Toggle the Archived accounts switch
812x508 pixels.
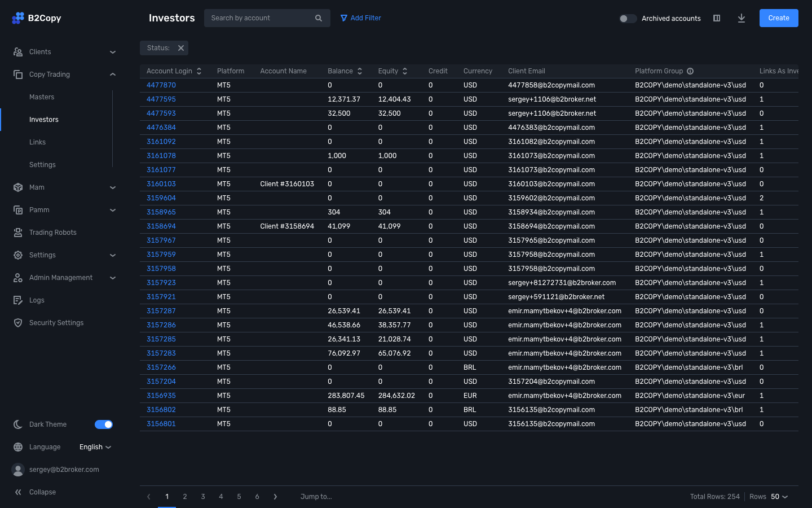[x=628, y=19]
